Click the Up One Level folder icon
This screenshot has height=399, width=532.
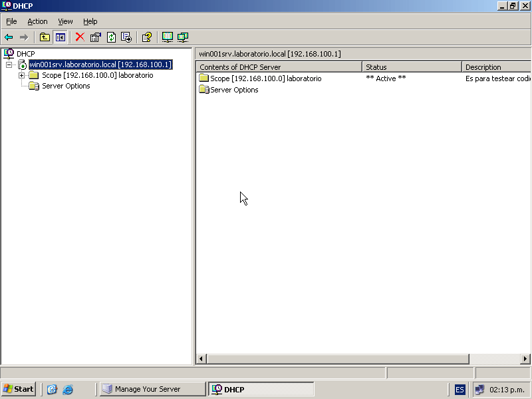[45, 37]
